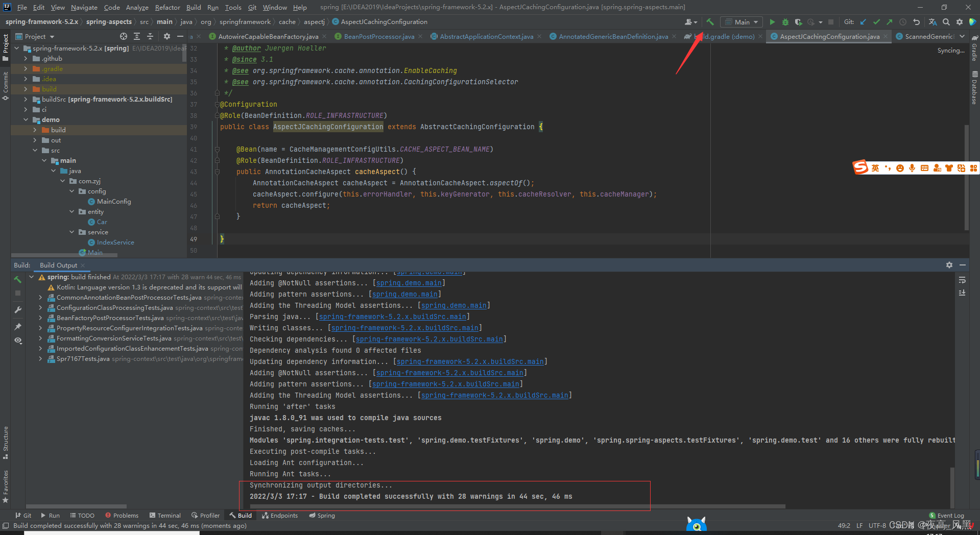Viewport: 980px width, 535px height.
Task: Toggle scroll to end in the build output
Action: [x=962, y=293]
